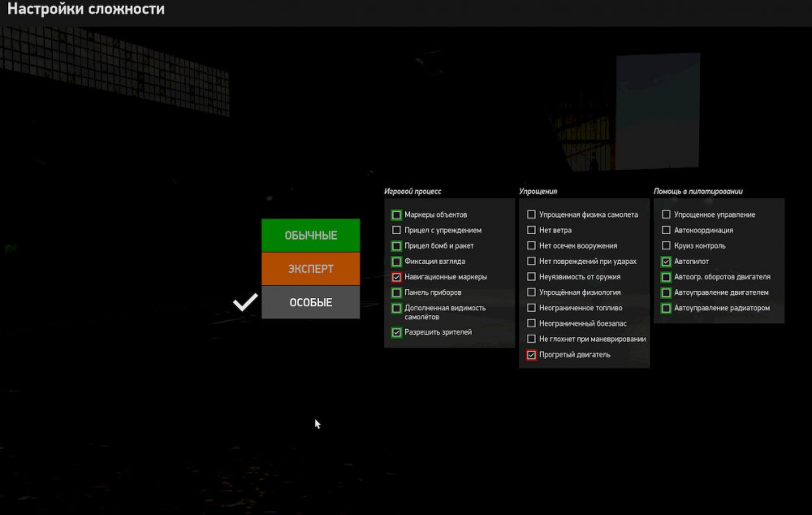Screen dimensions: 812x515
Task: Toggle Нет осечек вооружения
Action: pyautogui.click(x=531, y=245)
